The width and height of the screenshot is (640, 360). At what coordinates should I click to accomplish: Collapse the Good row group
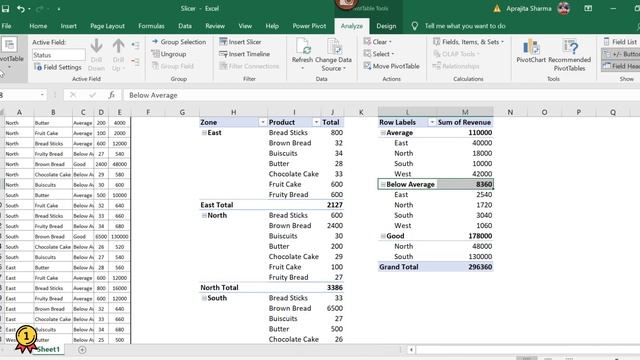(383, 236)
